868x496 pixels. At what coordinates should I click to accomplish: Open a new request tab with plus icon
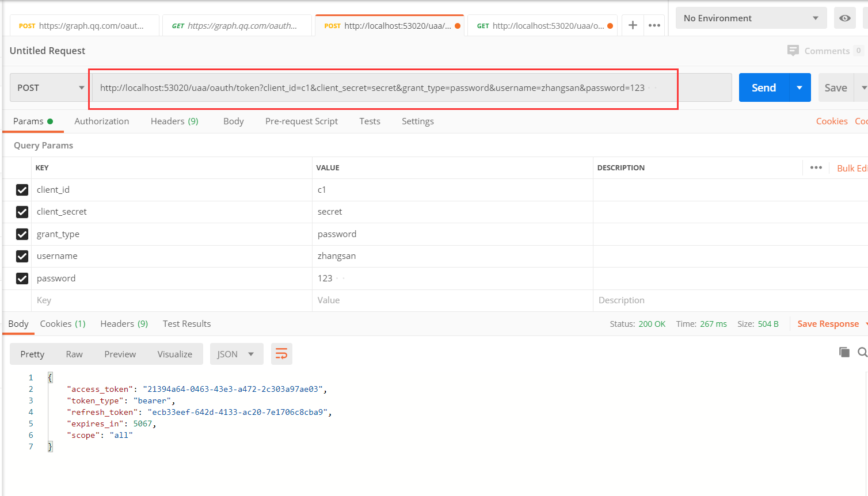pyautogui.click(x=633, y=25)
